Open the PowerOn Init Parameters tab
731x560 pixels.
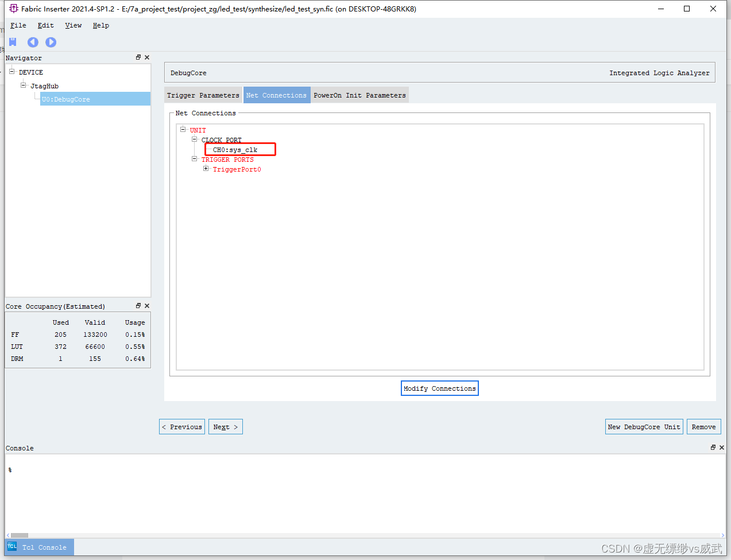(x=359, y=95)
